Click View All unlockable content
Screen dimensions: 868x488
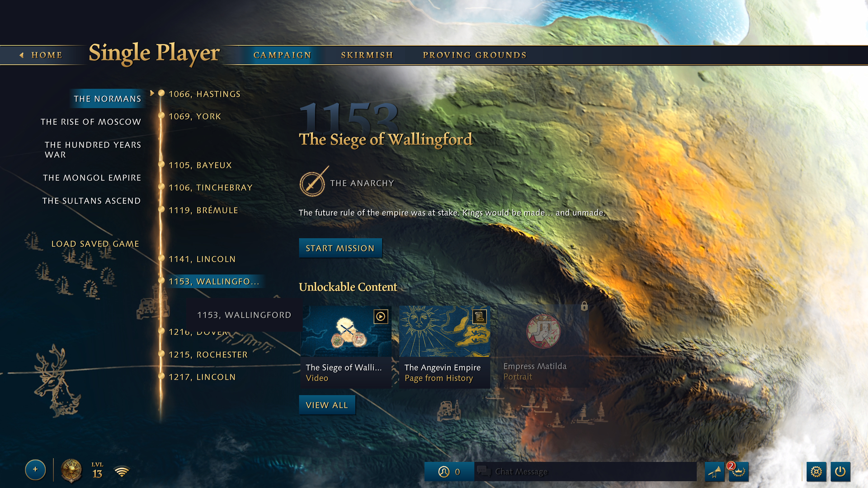[327, 405]
